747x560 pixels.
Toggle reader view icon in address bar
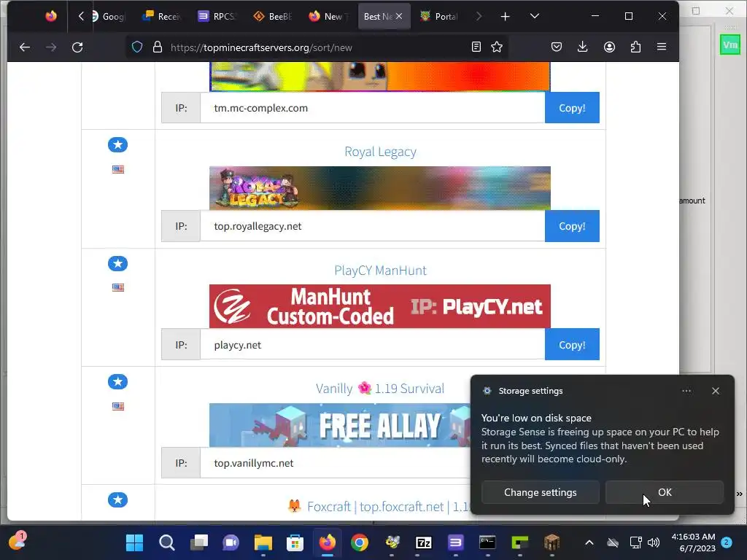point(476,47)
